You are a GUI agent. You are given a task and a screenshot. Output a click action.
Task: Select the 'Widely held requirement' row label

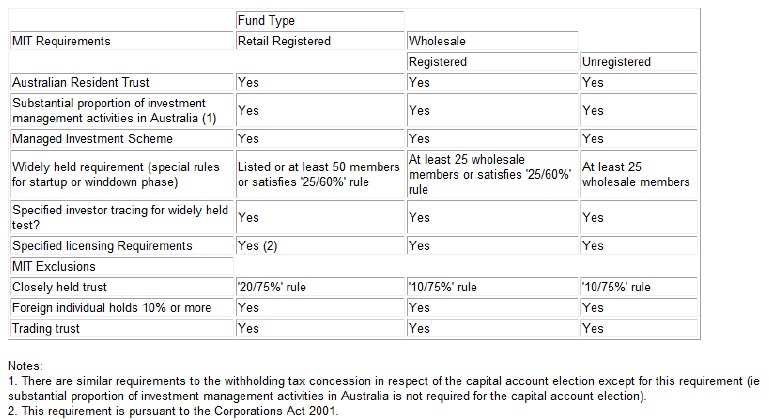(x=122, y=174)
